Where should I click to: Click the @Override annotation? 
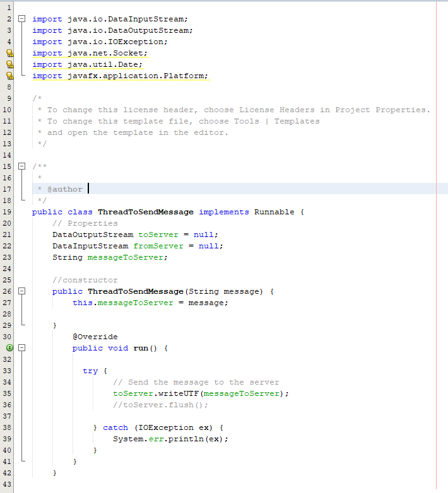coord(95,337)
